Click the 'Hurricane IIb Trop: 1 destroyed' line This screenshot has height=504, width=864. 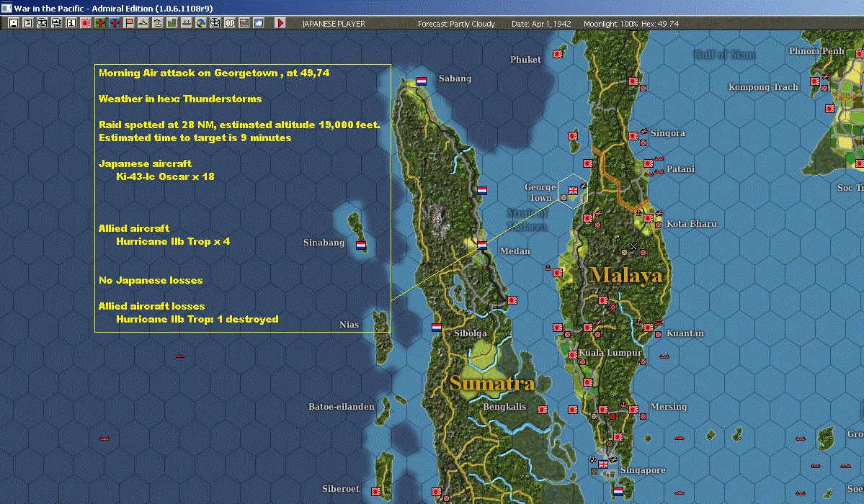(x=197, y=319)
